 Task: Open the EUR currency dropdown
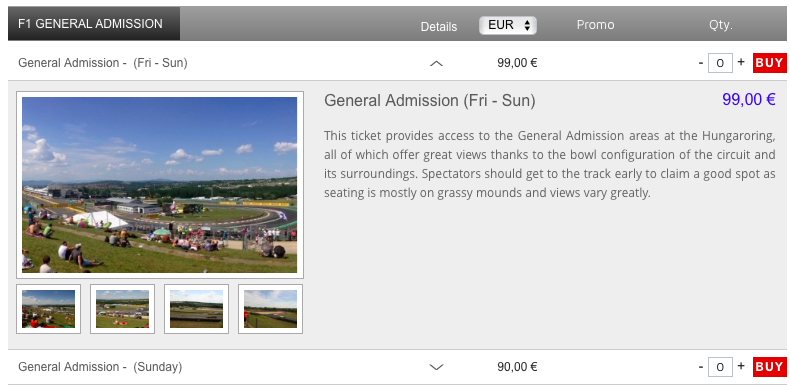(x=507, y=25)
